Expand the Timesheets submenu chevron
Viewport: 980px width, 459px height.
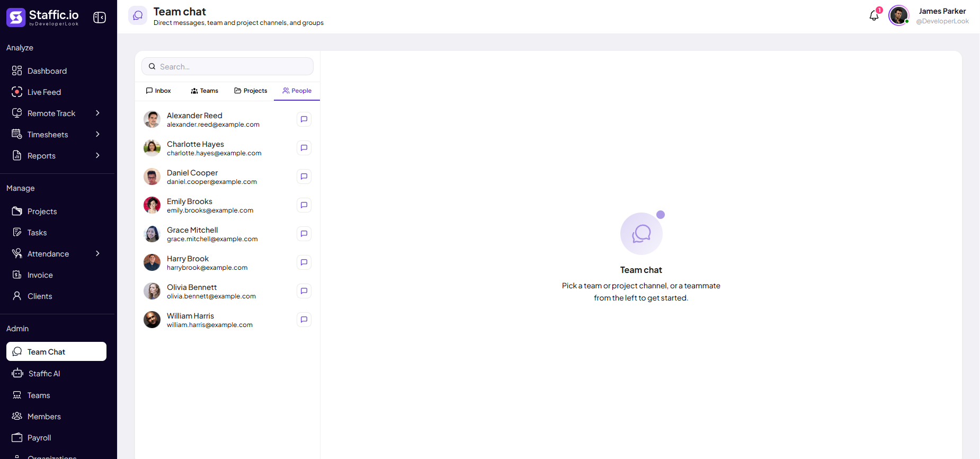[97, 134]
